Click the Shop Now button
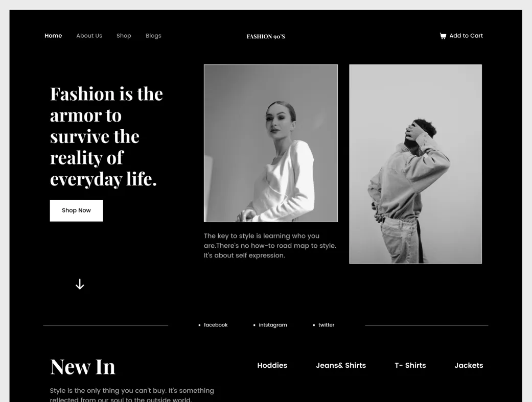Viewport: 532px width, 402px height. pyautogui.click(x=76, y=210)
